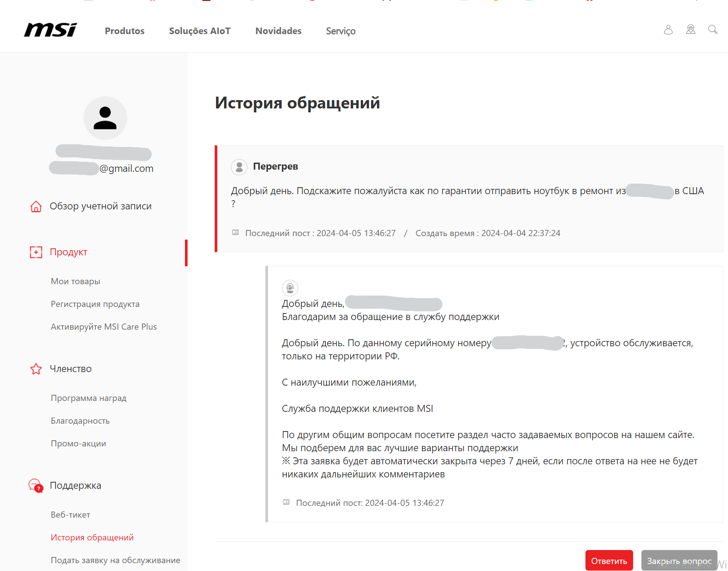Image resolution: width=728 pixels, height=571 pixels.
Task: Select the Продукт section
Action: [68, 252]
